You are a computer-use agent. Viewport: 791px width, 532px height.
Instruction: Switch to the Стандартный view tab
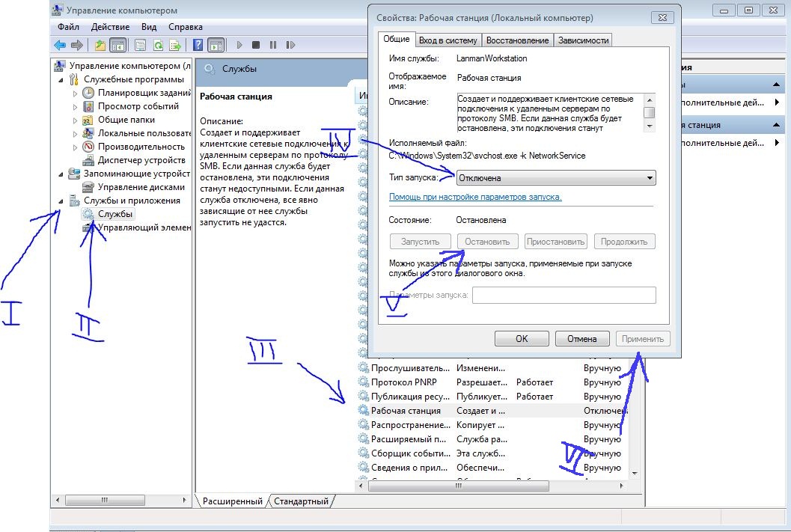(301, 501)
